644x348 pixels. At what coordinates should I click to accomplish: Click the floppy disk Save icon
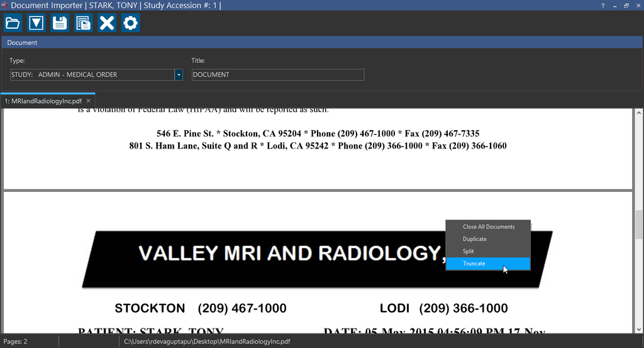[x=60, y=23]
